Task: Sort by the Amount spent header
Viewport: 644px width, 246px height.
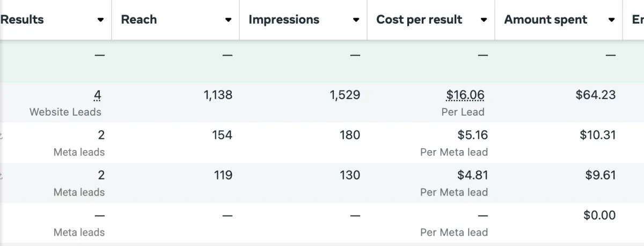Action: (x=546, y=20)
